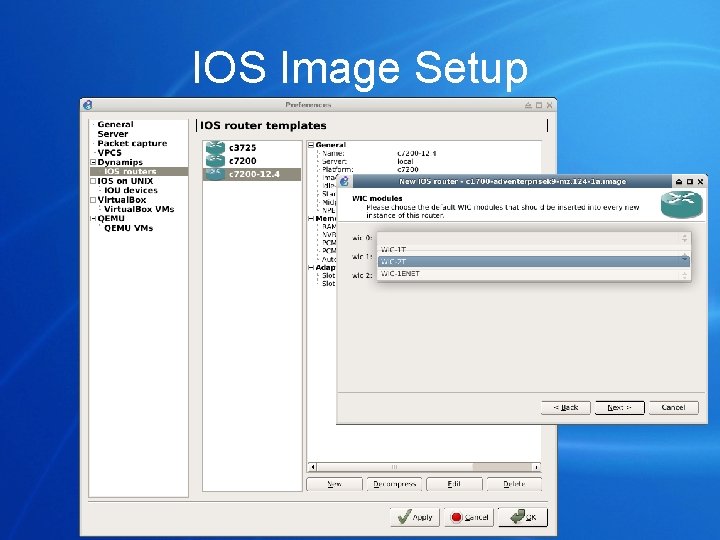This screenshot has height=540, width=720.
Task: Click the c7200 router template icon
Action: 215,161
